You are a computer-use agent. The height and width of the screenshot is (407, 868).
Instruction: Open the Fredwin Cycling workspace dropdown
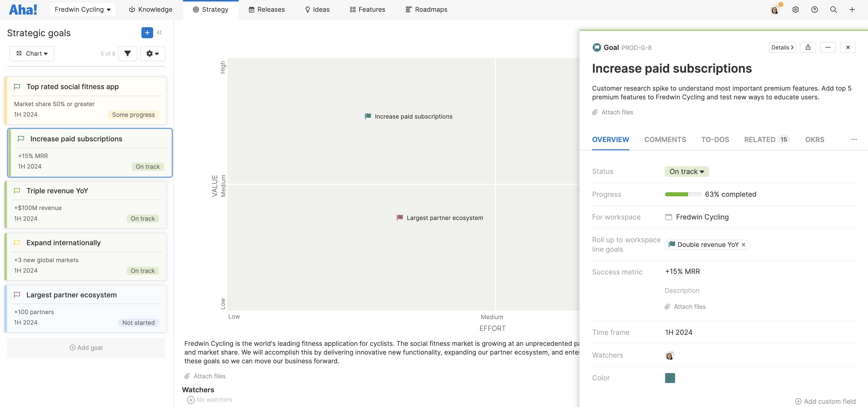click(x=82, y=9)
